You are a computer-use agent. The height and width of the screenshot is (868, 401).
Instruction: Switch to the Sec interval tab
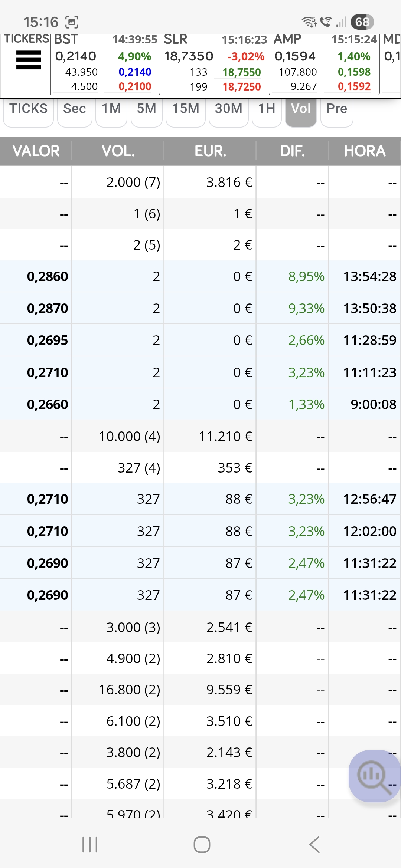click(x=74, y=109)
